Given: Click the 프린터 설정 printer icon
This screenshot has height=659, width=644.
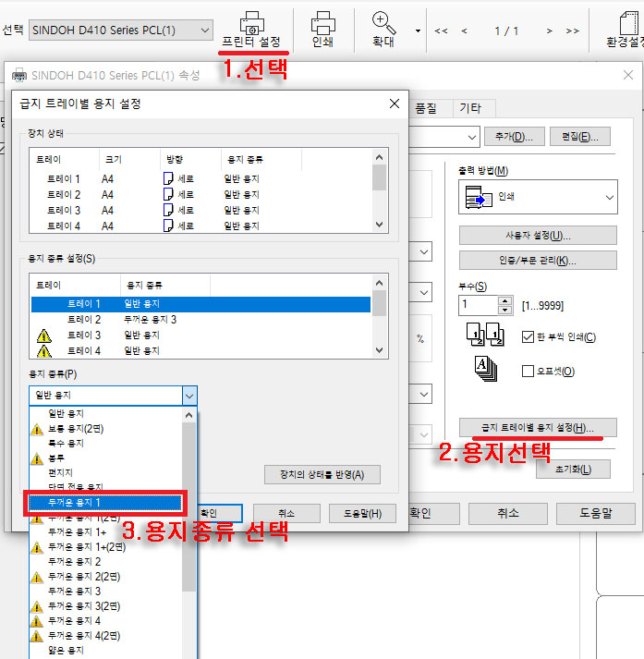Looking at the screenshot, I should [250, 23].
